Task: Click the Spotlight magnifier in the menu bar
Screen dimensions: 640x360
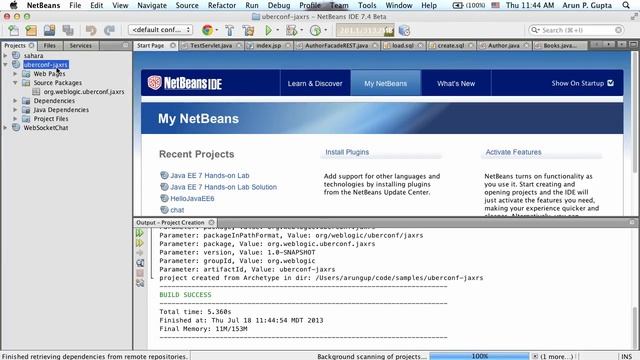Action: 626,5
